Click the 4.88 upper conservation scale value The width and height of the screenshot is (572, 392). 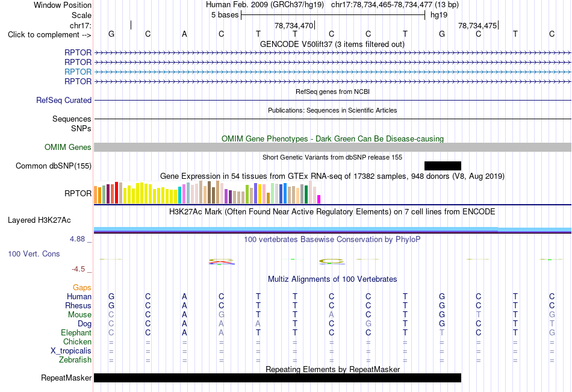(77, 239)
